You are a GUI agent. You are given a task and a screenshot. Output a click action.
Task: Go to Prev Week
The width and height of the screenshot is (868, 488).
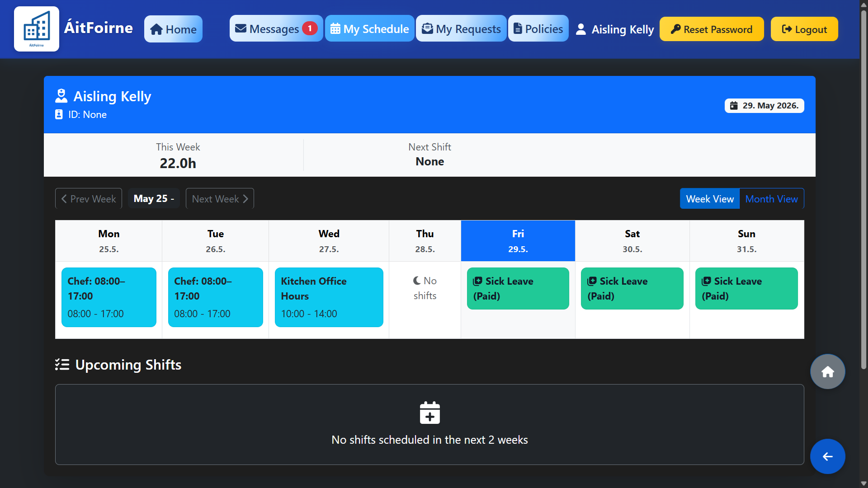pos(89,198)
